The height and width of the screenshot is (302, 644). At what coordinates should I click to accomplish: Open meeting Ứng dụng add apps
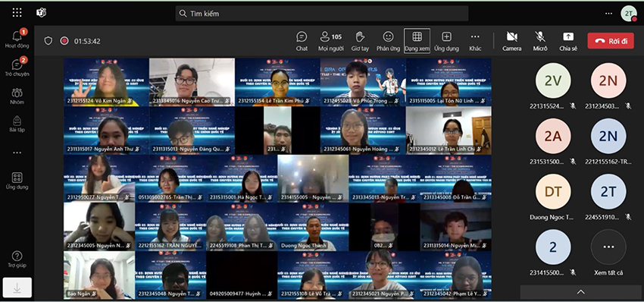click(x=446, y=41)
